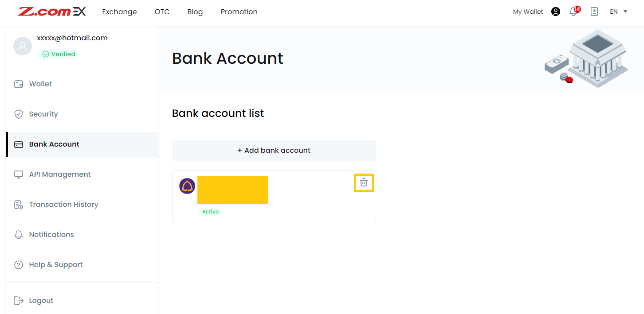Select the Security shield icon in sidebar

(x=18, y=114)
